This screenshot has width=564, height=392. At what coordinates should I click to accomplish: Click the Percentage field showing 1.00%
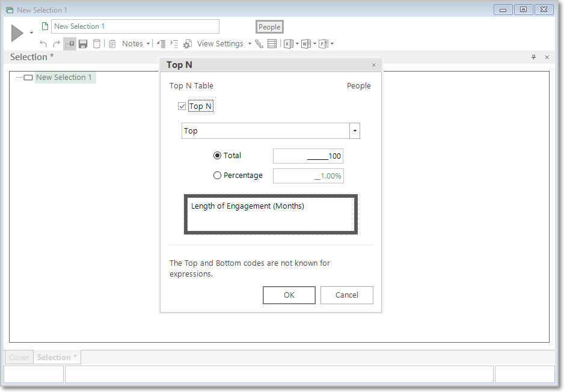coord(308,176)
